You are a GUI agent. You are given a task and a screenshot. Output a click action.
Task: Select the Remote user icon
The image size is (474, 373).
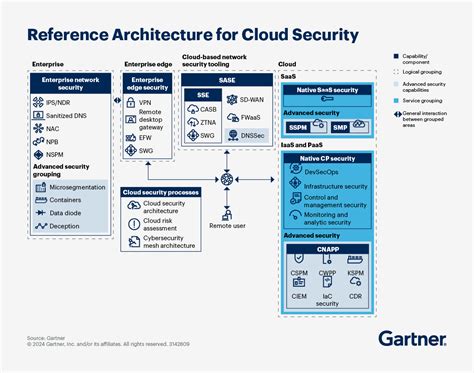[x=227, y=214]
